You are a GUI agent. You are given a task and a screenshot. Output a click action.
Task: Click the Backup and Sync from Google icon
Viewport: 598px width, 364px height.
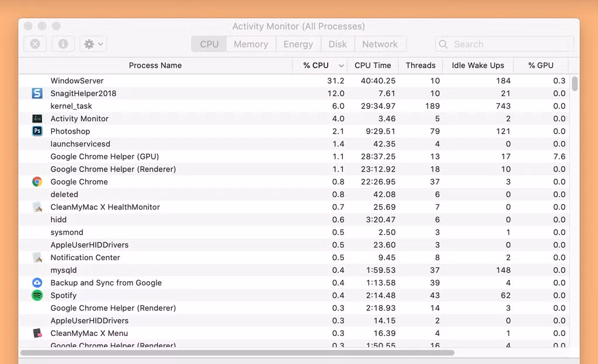pos(37,282)
